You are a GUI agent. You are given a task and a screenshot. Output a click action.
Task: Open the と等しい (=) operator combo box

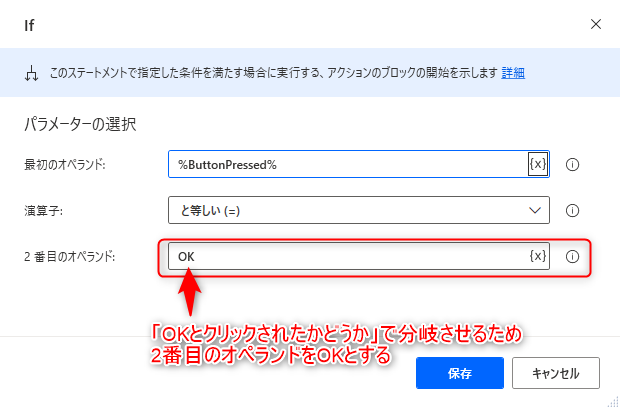point(359,210)
